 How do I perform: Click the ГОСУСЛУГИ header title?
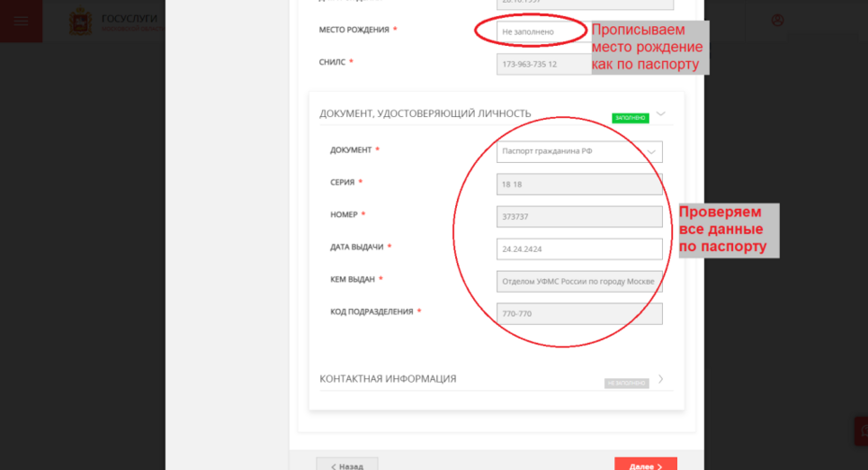pos(130,18)
